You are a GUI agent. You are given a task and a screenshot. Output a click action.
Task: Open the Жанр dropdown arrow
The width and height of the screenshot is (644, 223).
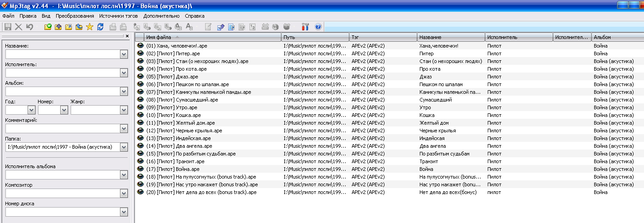pos(124,110)
